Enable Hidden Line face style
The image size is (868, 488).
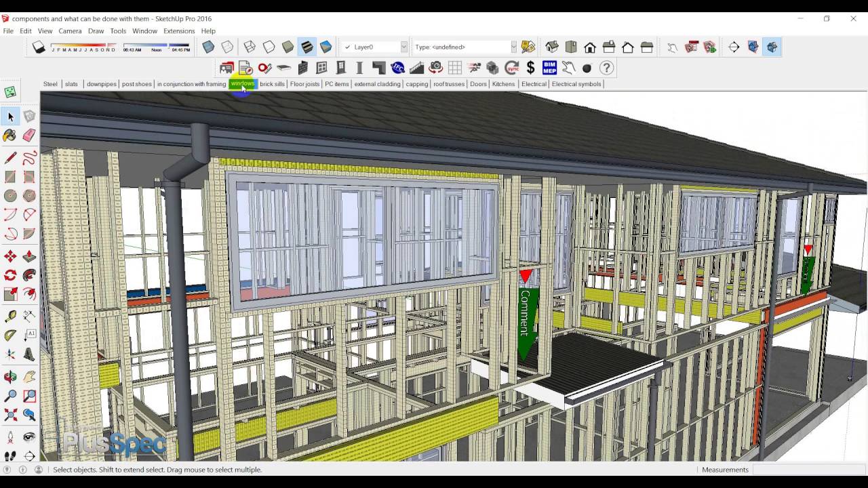click(x=269, y=47)
